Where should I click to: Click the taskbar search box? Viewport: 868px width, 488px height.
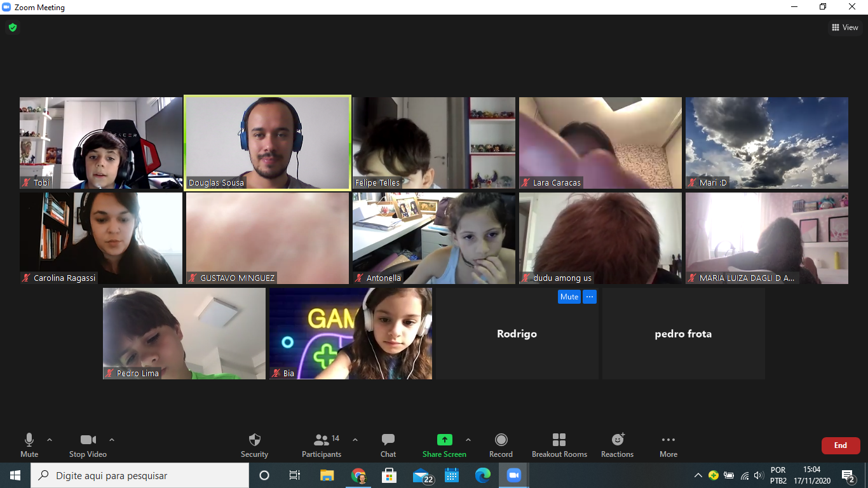pyautogui.click(x=140, y=475)
